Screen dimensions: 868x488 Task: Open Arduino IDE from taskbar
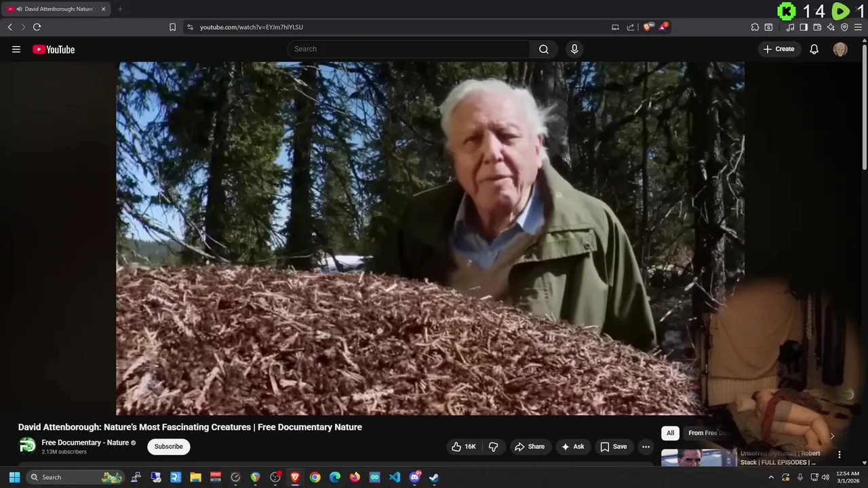[374, 477]
